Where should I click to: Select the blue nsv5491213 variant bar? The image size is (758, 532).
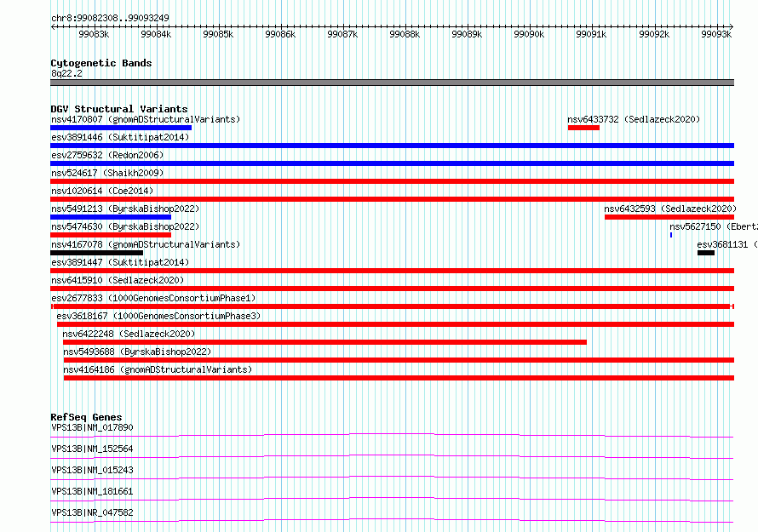click(111, 217)
